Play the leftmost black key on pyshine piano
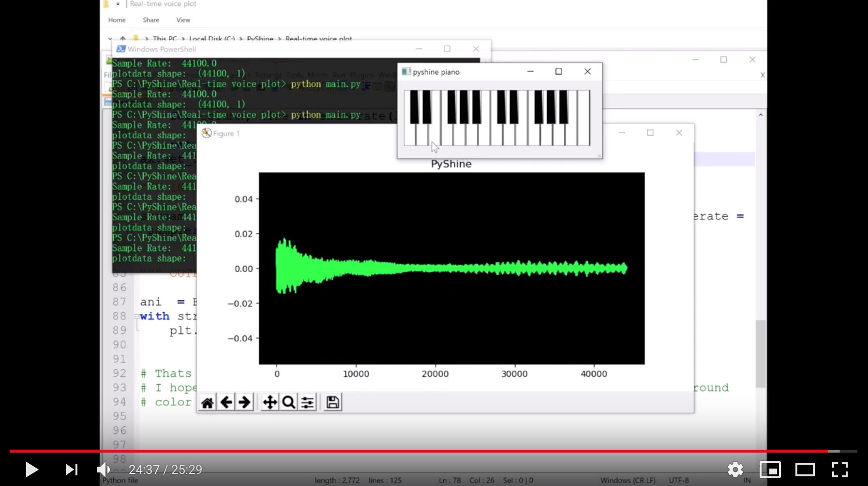The width and height of the screenshot is (868, 486). tap(415, 106)
